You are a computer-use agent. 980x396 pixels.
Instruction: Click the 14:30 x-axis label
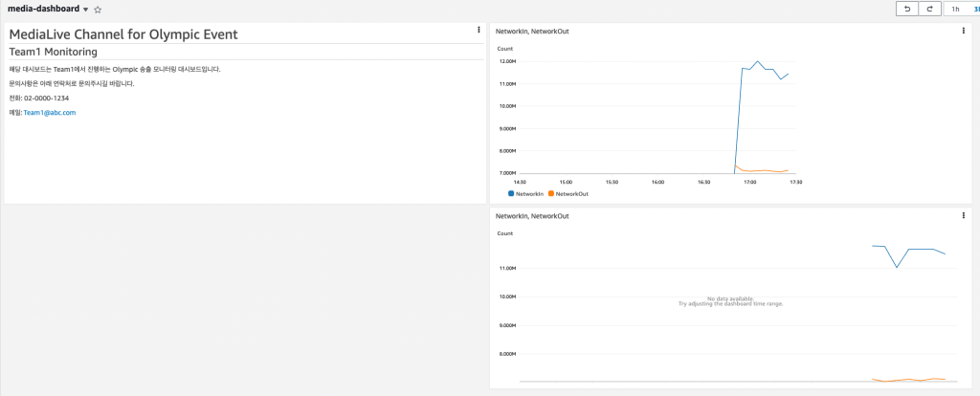[x=520, y=183]
